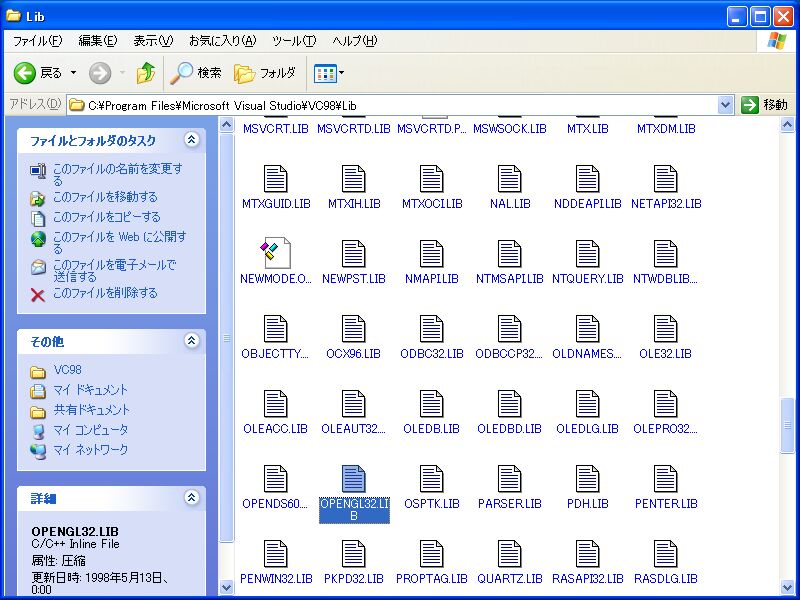Click the MSVCRT.LIB file name
Image resolution: width=800 pixels, height=600 pixels.
276,129
